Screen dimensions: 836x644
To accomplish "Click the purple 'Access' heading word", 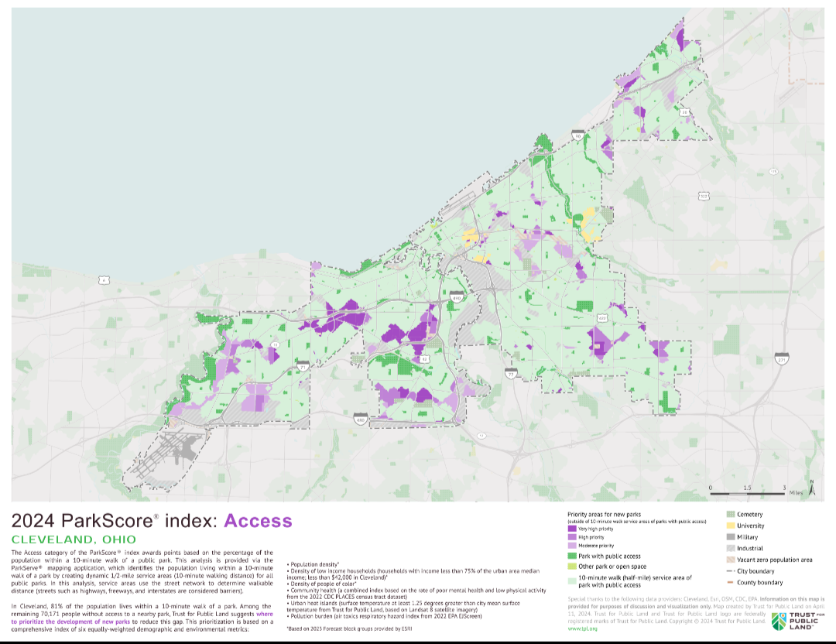I will coord(258,520).
